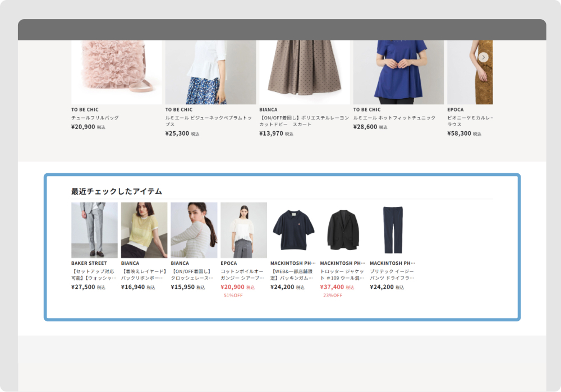Viewport: 561px width, 392px height.
Task: Open the navy pants thumbnail
Action: pos(393,230)
